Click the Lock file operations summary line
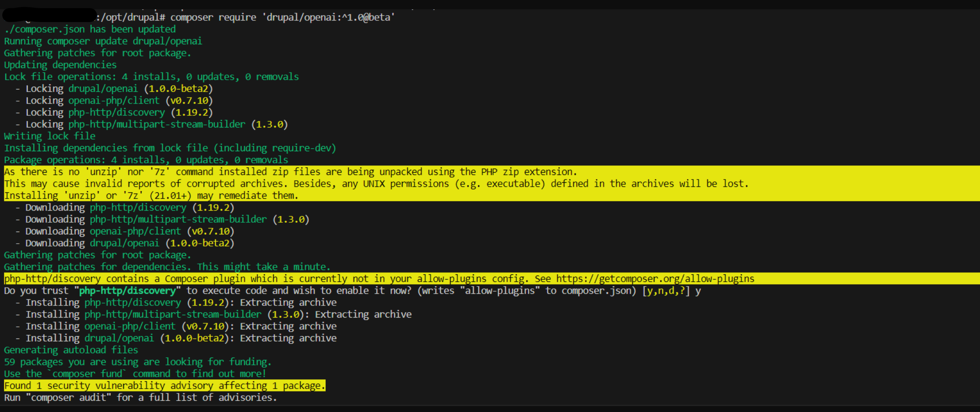Screen dimensions: 980x412 point(152,76)
